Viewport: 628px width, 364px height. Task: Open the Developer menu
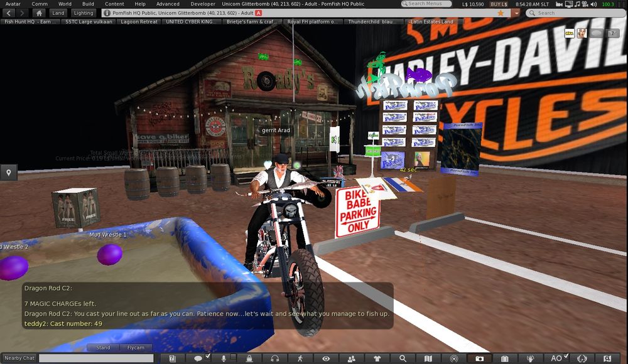(x=203, y=4)
